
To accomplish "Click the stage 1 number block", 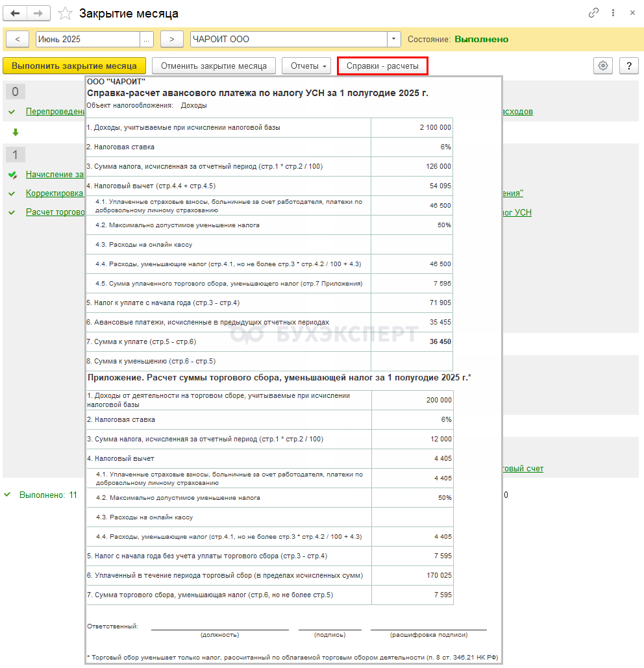I will point(16,155).
